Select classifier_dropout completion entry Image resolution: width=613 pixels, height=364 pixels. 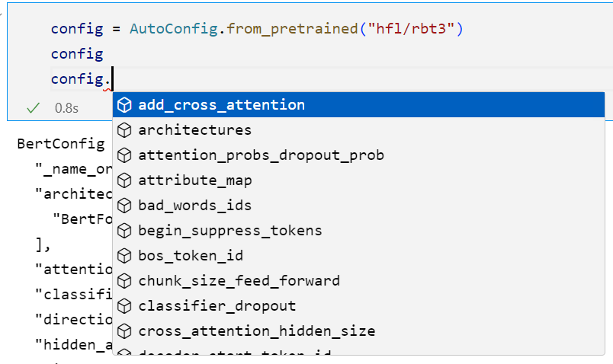point(217,306)
